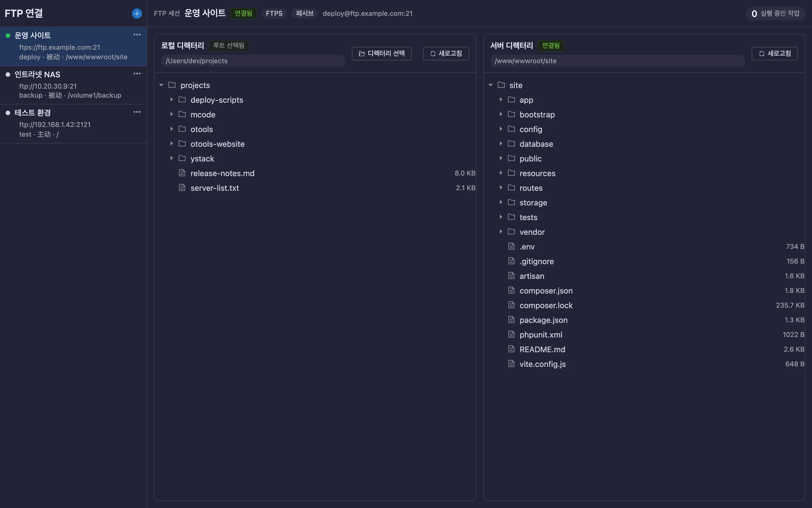Select the 인트라넷 NAS connection
The width and height of the screenshot is (812, 508).
[x=73, y=85]
